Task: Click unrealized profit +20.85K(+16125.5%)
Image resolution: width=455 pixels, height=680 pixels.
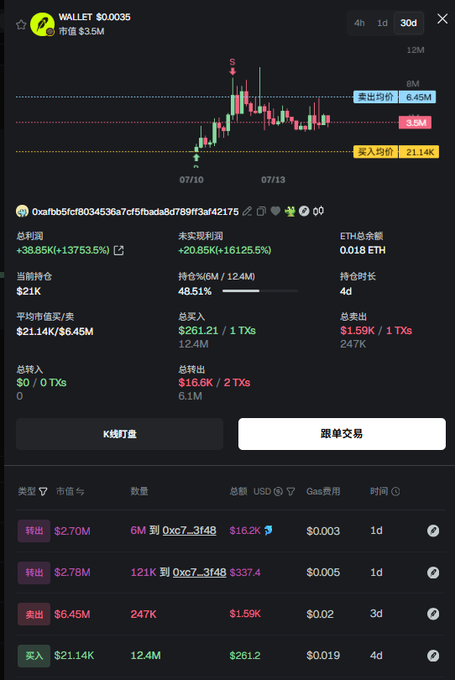Action: pos(225,250)
